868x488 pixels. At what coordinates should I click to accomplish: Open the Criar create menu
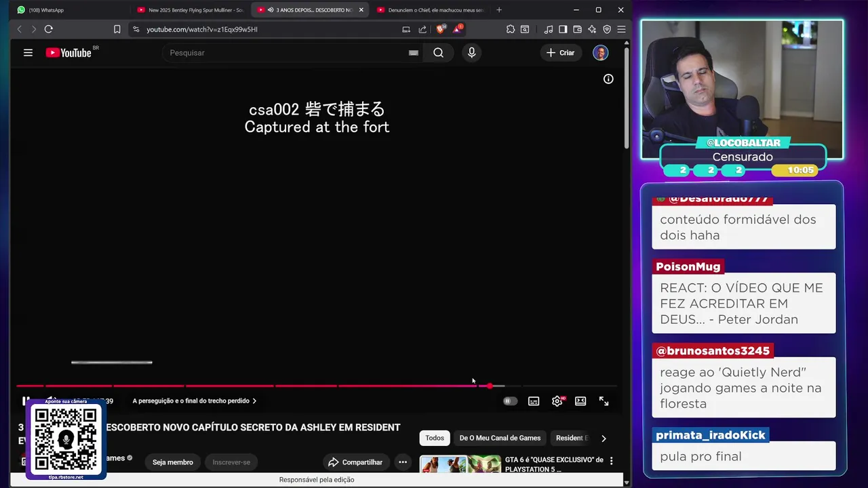tap(561, 53)
